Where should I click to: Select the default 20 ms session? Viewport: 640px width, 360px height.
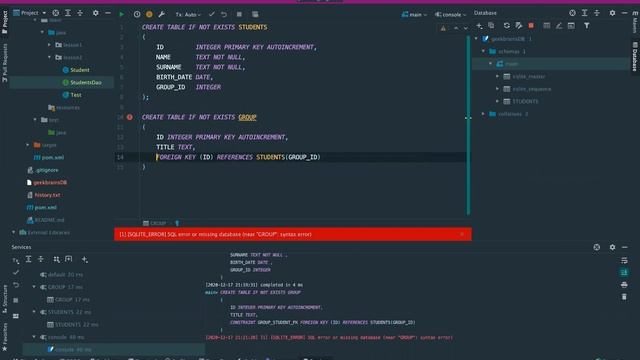(61, 275)
